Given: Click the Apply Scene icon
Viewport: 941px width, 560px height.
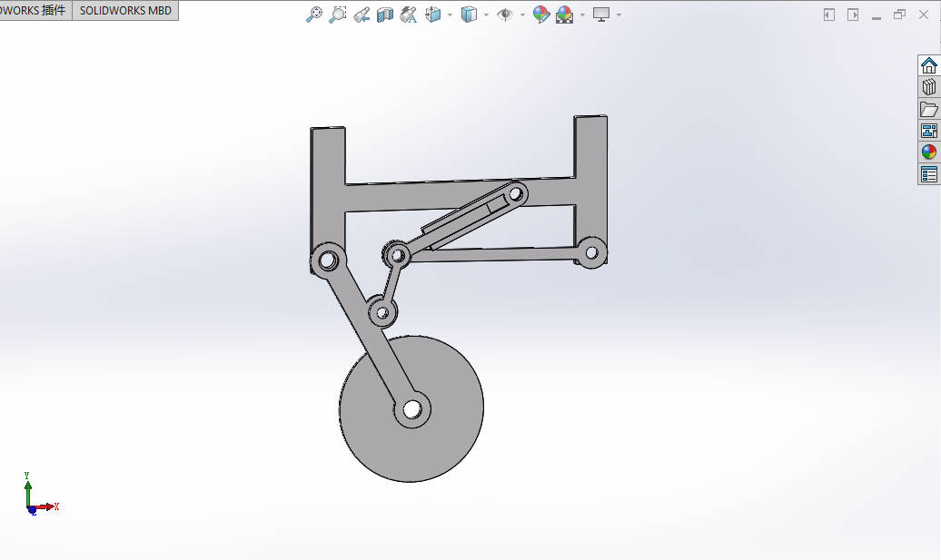Looking at the screenshot, I should point(565,15).
